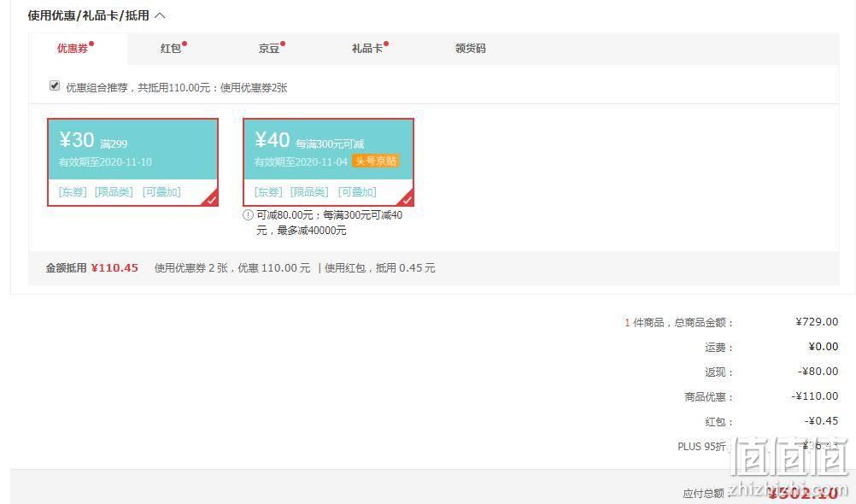The image size is (856, 504).
Task: Click the 应付总额 label
Action: click(704, 493)
